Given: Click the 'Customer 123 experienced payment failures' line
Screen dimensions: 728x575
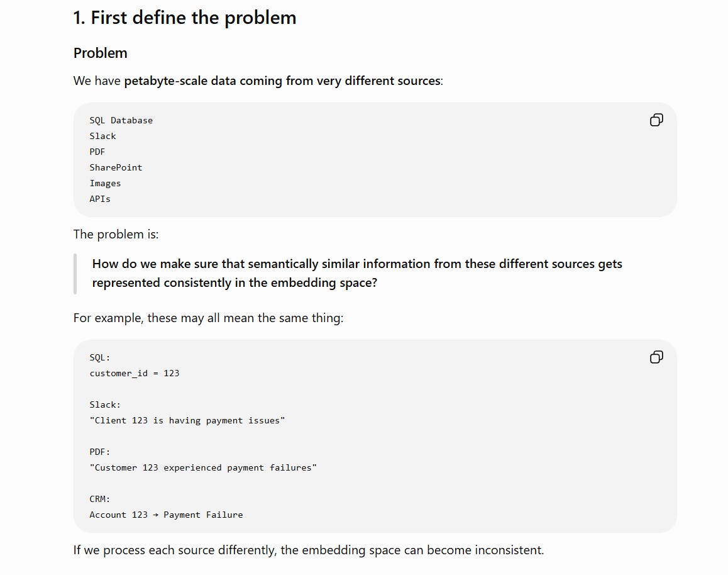Looking at the screenshot, I should [203, 467].
